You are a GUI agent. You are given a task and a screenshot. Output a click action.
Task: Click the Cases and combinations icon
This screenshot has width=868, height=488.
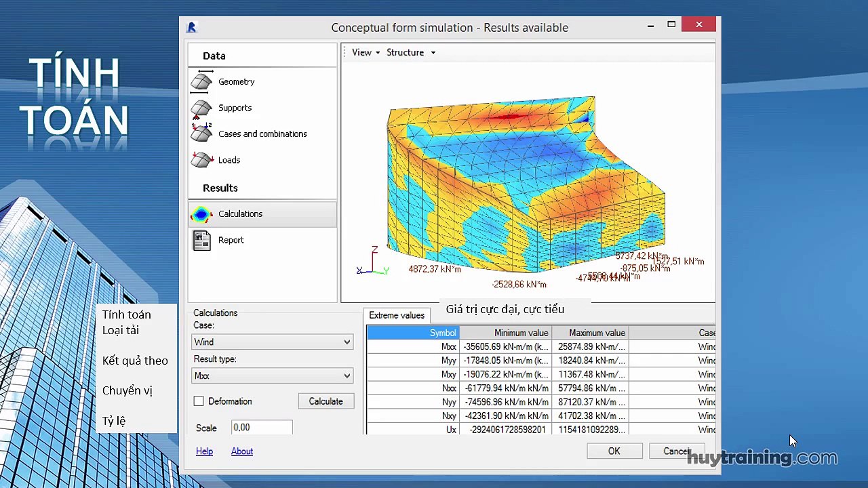[x=201, y=134]
